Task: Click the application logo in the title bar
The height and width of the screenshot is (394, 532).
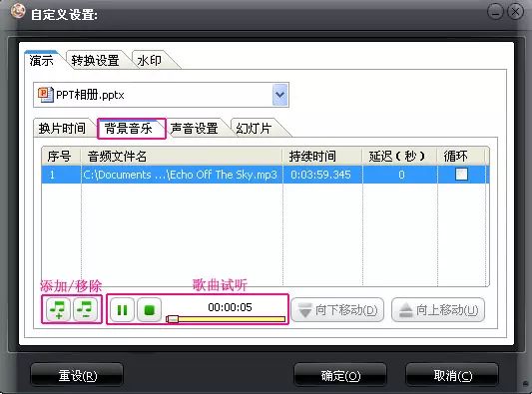Action: point(18,11)
